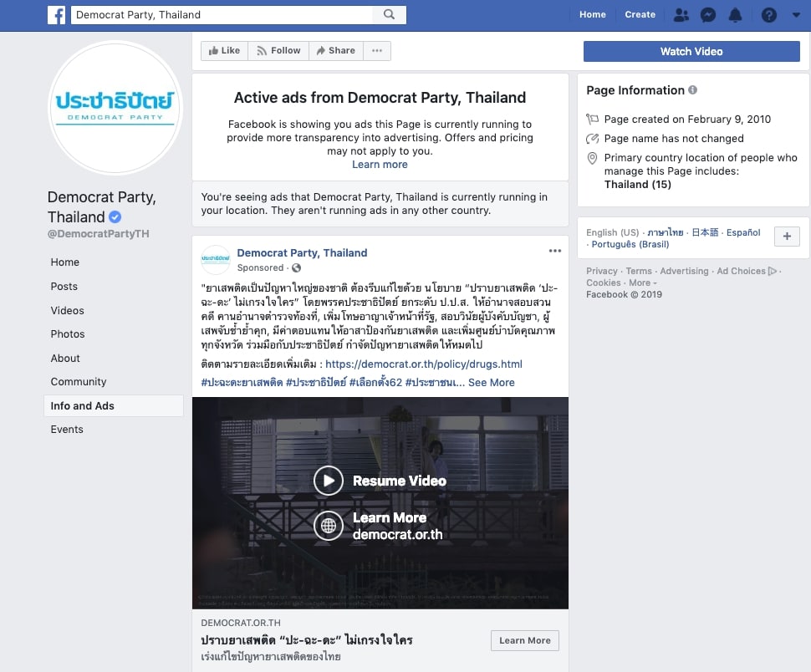Click the Page Information info icon
Viewport: 811px width, 672px height.
[x=692, y=90]
